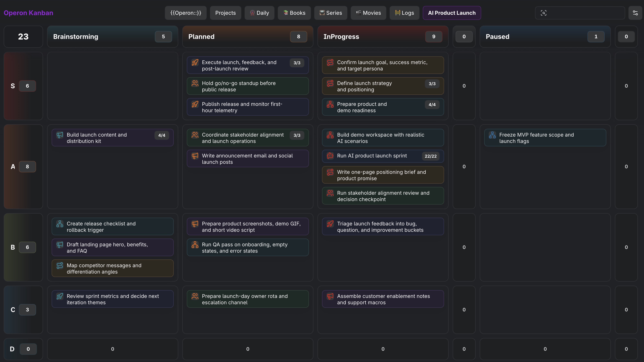This screenshot has height=362, width=644.
Task: Click network icon on Create release checklist card
Action: coord(60,224)
